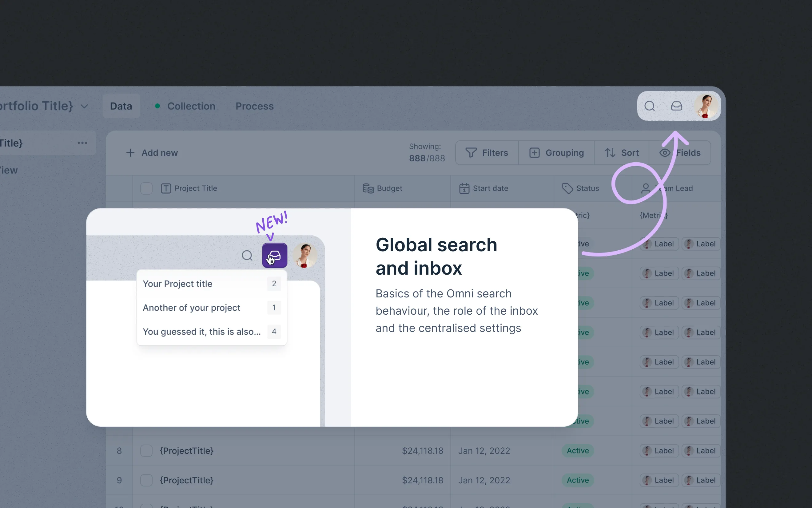Click count badge 4 in inbox list

(274, 332)
